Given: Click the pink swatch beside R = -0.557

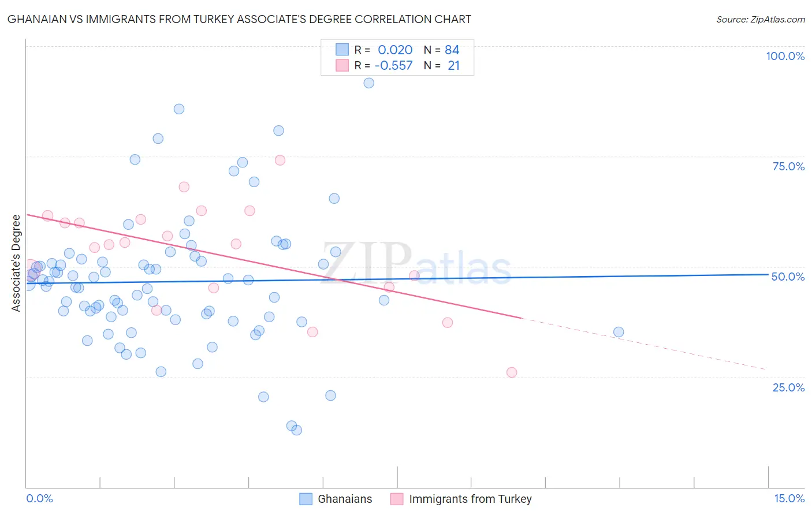Looking at the screenshot, I should pos(342,65).
